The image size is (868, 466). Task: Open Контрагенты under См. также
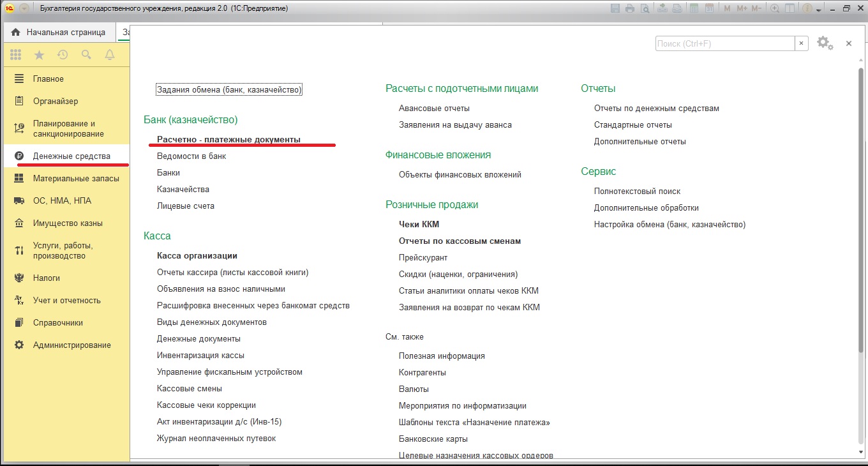click(423, 372)
